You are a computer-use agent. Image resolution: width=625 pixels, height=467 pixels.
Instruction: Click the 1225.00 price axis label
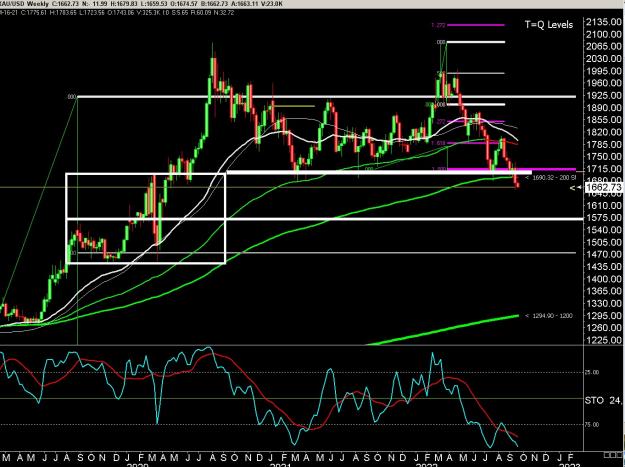click(604, 340)
